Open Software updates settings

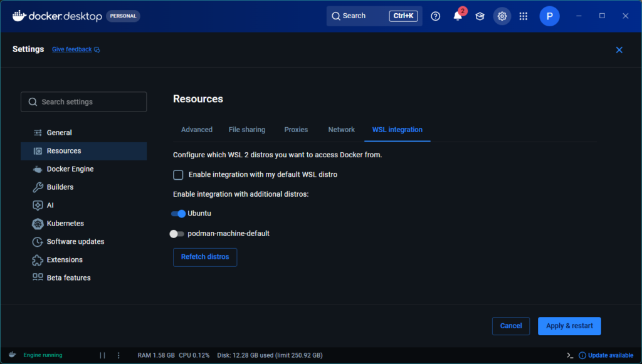click(83, 242)
